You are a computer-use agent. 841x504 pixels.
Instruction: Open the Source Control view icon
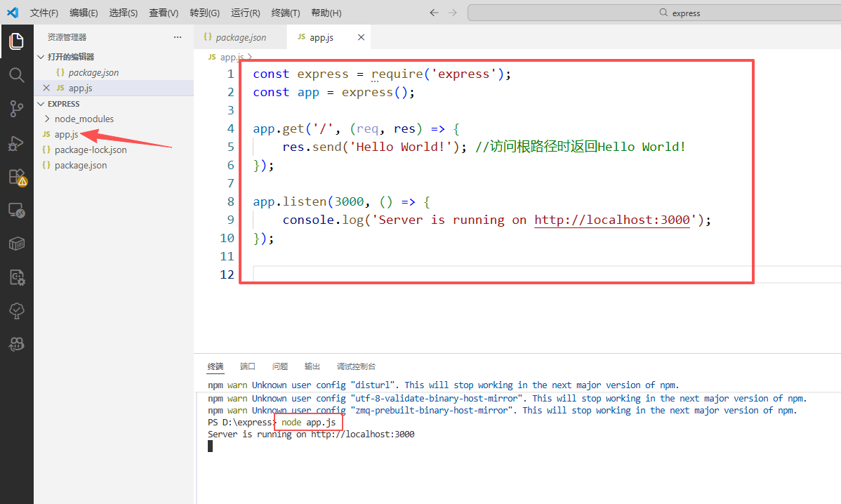16,109
